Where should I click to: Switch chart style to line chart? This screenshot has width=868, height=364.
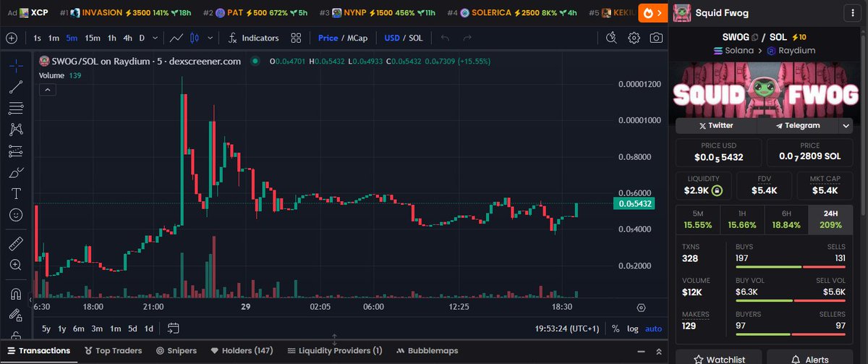click(176, 38)
